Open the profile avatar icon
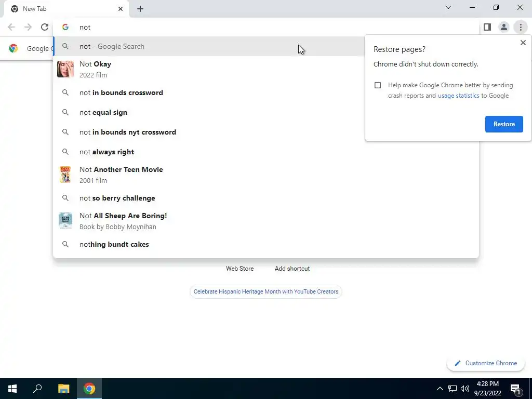532x399 pixels. 504,27
